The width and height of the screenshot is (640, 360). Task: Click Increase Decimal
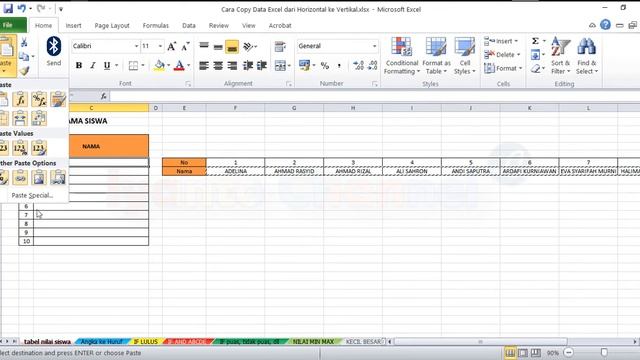[358, 65]
